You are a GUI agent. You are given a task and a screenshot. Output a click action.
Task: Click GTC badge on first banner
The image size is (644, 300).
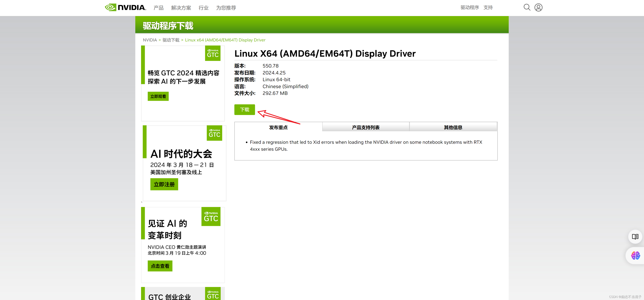(213, 53)
